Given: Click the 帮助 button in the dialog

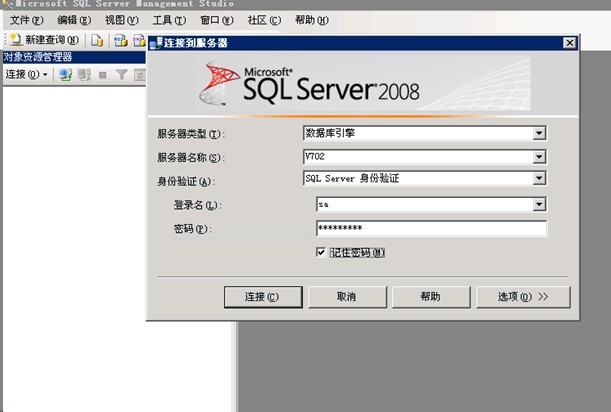Looking at the screenshot, I should coord(431,297).
